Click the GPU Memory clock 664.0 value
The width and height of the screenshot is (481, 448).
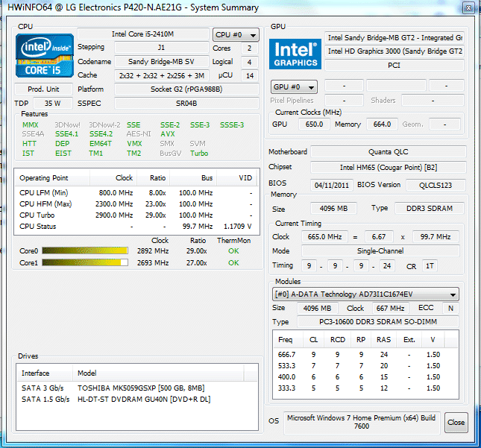(383, 124)
